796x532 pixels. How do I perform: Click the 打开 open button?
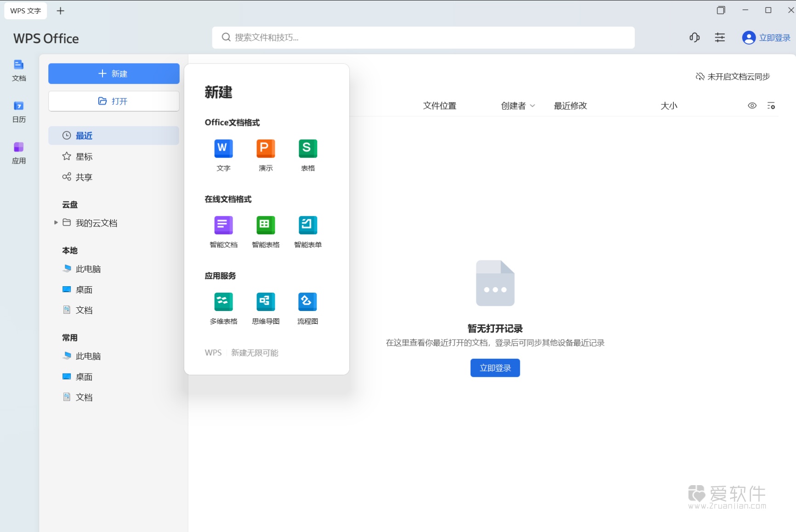(114, 101)
